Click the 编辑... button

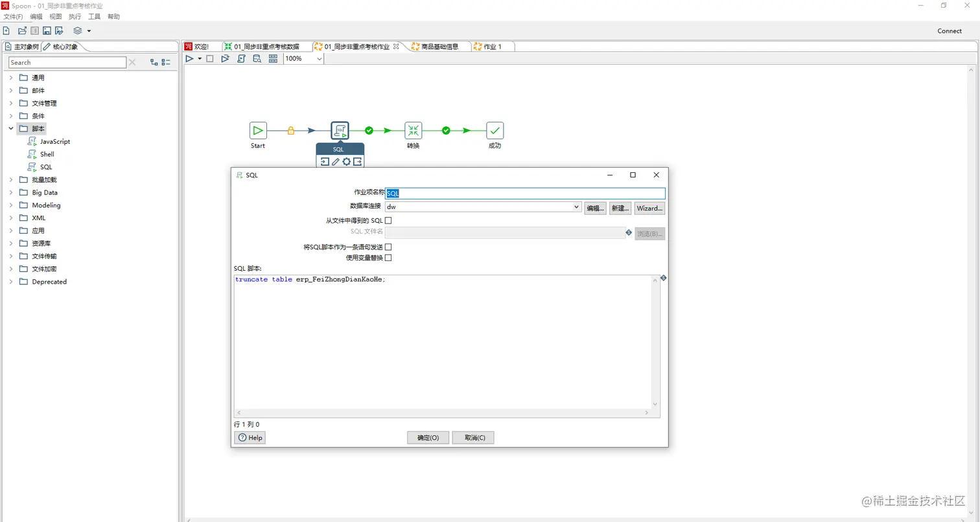click(595, 209)
